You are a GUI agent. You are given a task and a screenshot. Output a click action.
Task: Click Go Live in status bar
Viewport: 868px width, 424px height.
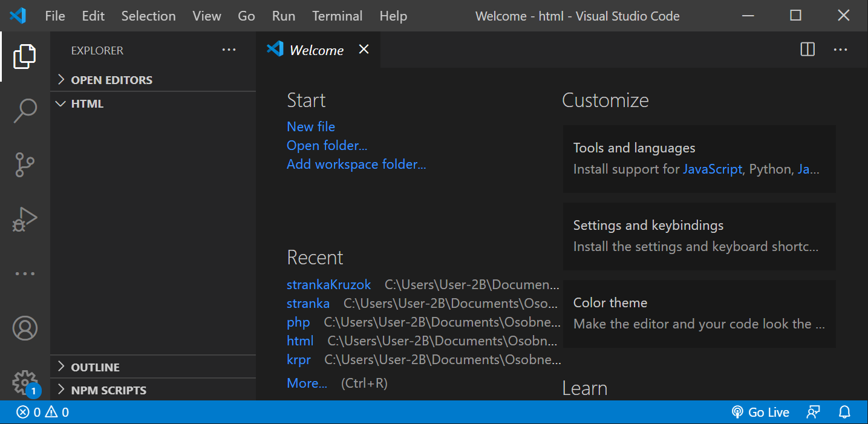click(x=760, y=413)
